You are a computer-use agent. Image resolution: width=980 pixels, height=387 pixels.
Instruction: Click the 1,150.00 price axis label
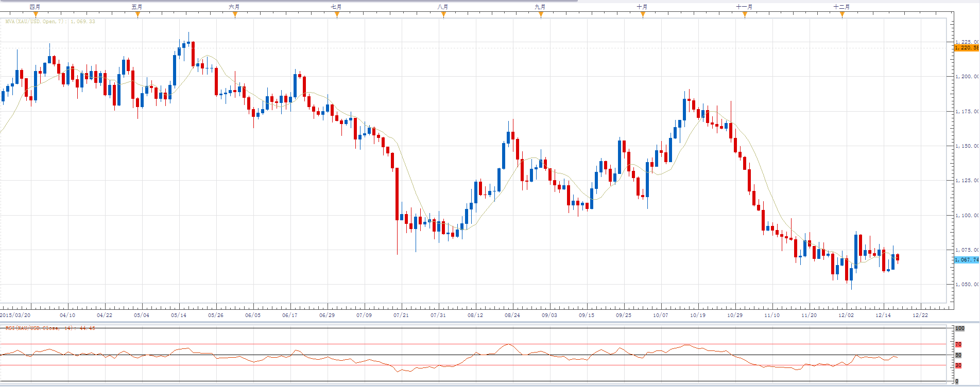[x=968, y=146]
